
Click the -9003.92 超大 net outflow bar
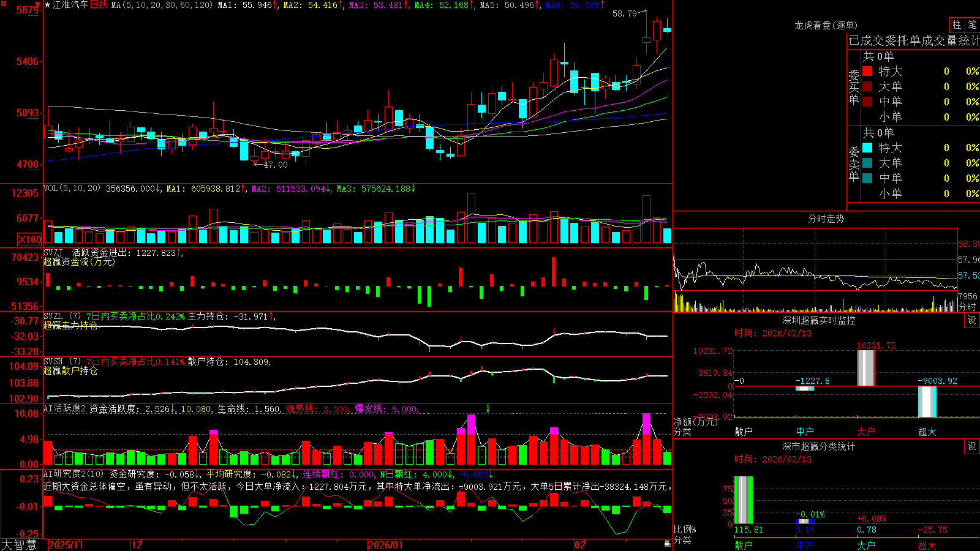927,402
